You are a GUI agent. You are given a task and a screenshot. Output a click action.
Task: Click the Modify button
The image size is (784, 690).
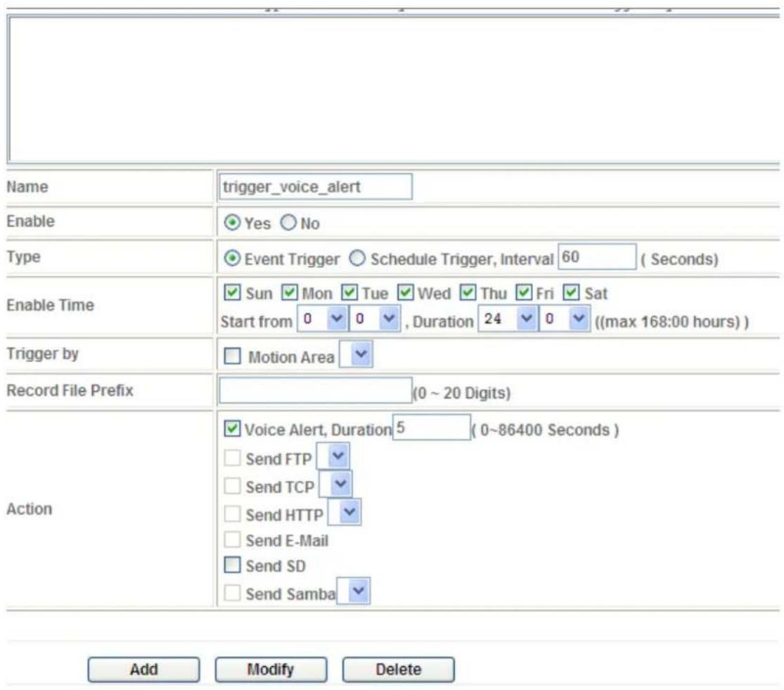pos(271,670)
